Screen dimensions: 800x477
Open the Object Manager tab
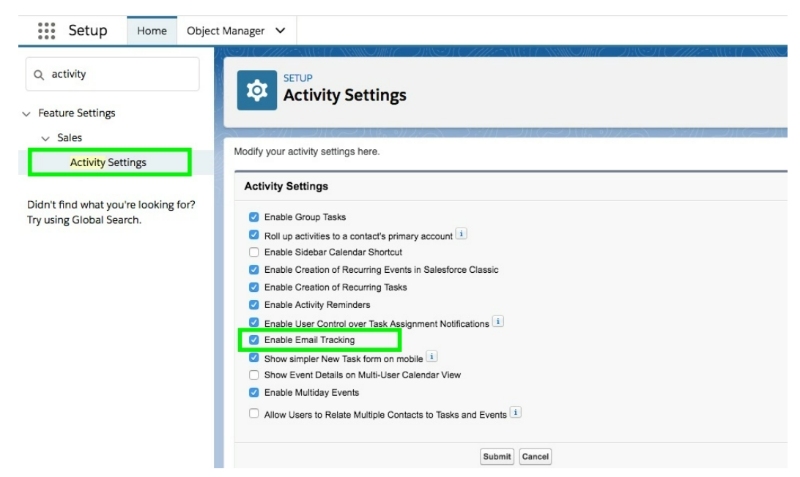pos(228,31)
